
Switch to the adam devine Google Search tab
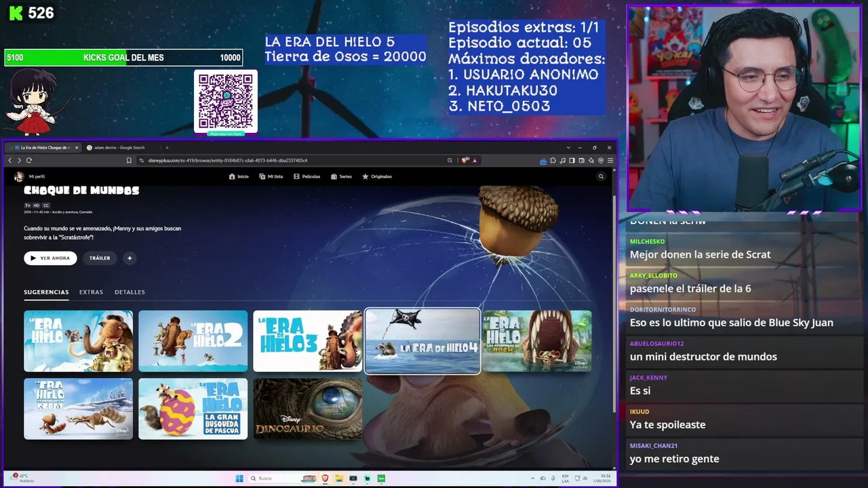(119, 148)
